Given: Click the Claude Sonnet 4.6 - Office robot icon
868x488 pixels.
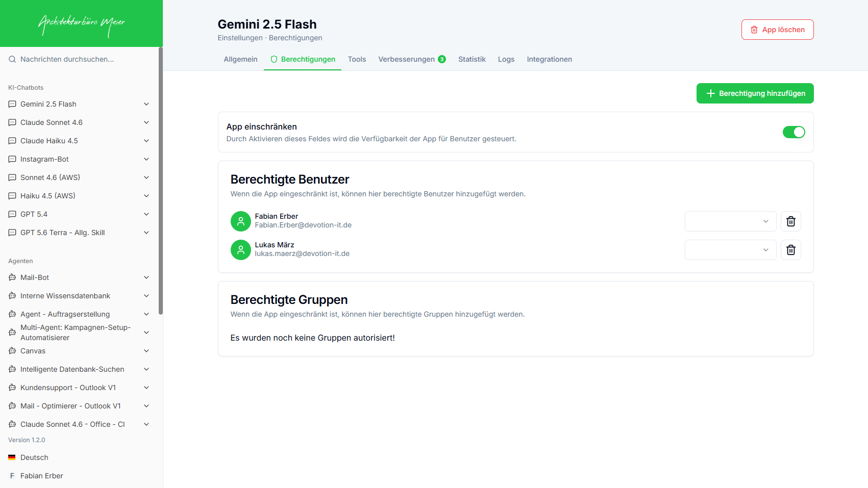Looking at the screenshot, I should [12, 424].
